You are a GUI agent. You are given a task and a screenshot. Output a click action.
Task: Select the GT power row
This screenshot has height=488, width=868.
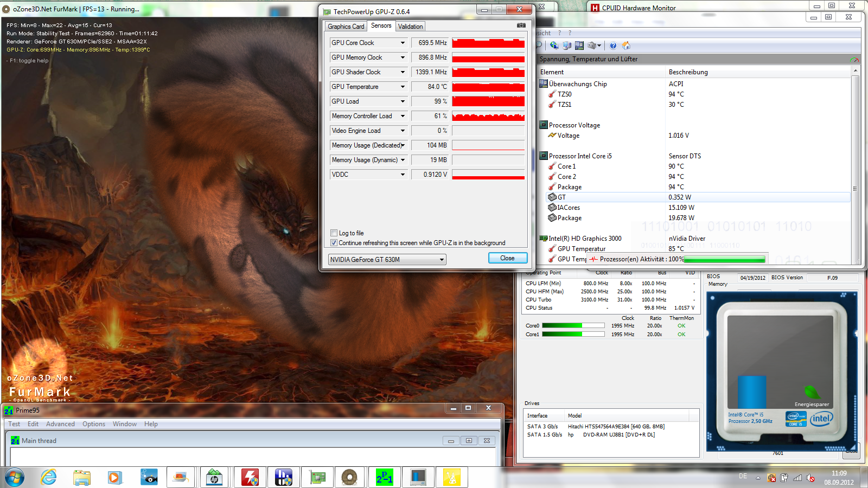699,197
